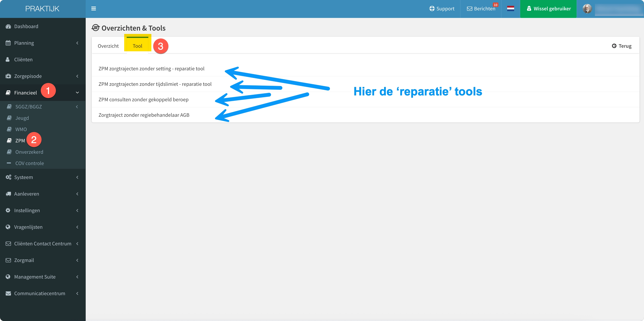The width and height of the screenshot is (644, 321).
Task: Click the user avatar picture
Action: [x=587, y=9]
